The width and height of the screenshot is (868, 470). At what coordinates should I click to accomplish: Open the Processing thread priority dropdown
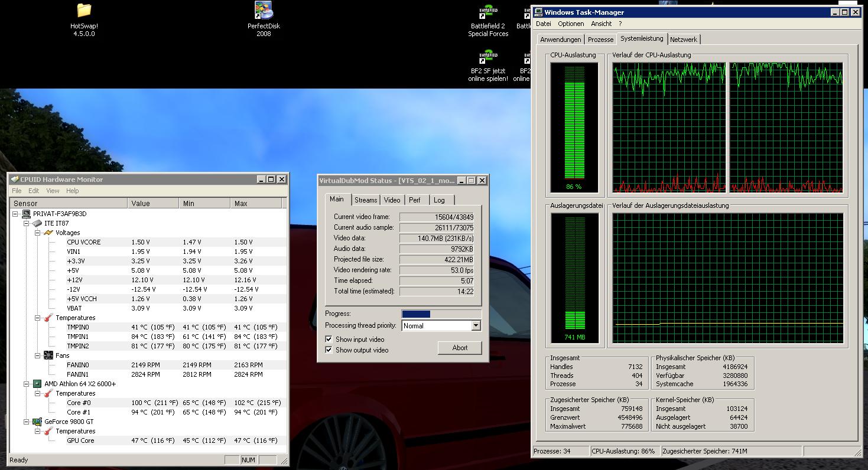coord(476,326)
